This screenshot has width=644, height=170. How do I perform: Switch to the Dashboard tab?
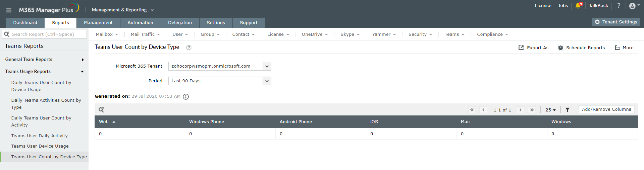point(25,23)
